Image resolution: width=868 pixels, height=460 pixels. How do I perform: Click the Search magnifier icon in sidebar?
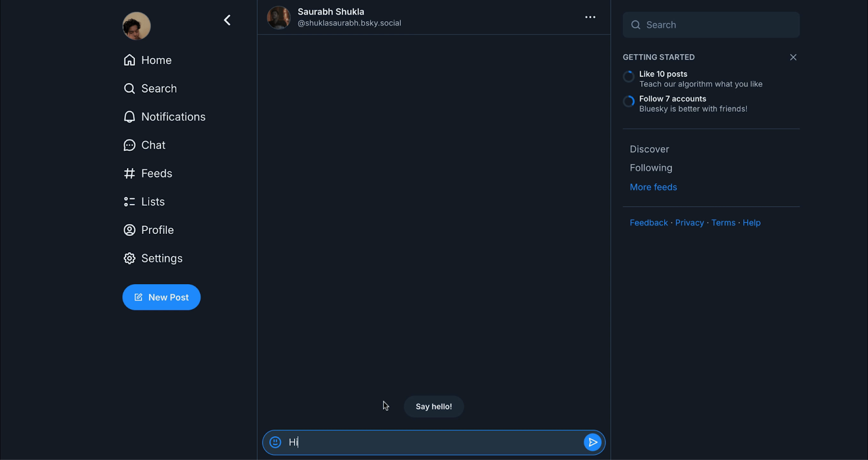tap(129, 88)
